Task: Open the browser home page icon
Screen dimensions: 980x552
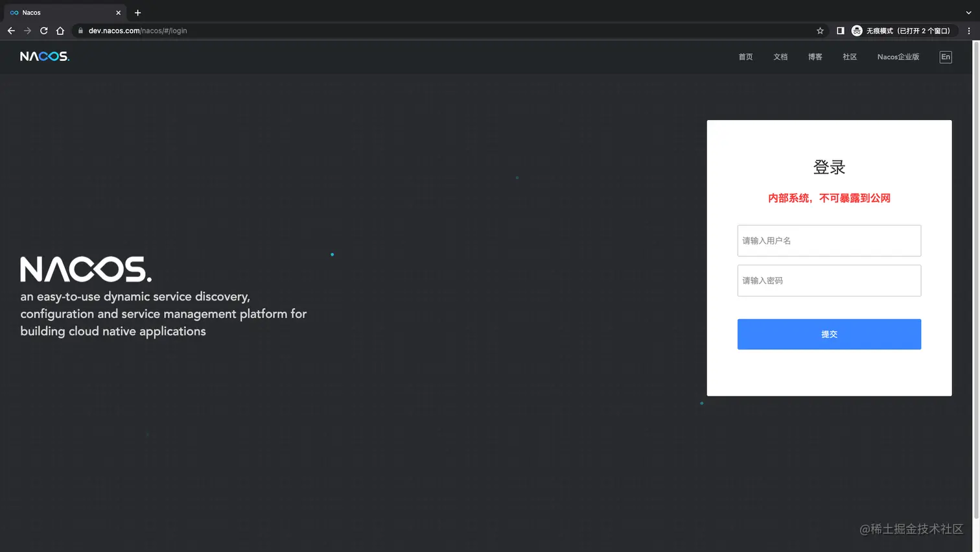Action: coord(60,30)
